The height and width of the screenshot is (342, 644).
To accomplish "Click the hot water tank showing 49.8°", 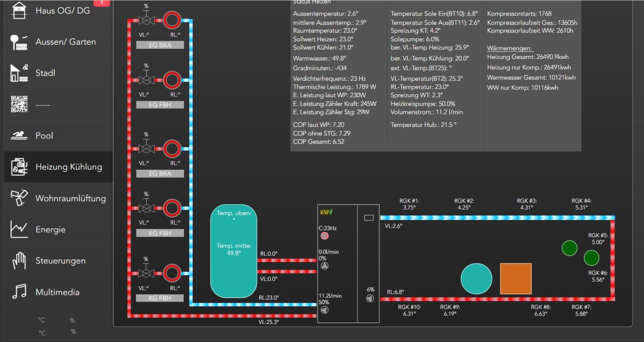I will (233, 250).
